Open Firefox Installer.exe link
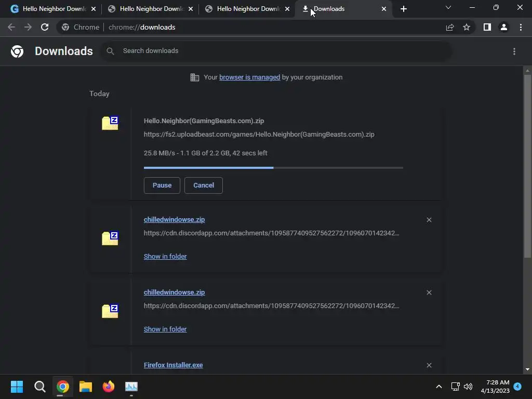Image resolution: width=532 pixels, height=399 pixels. (173, 365)
